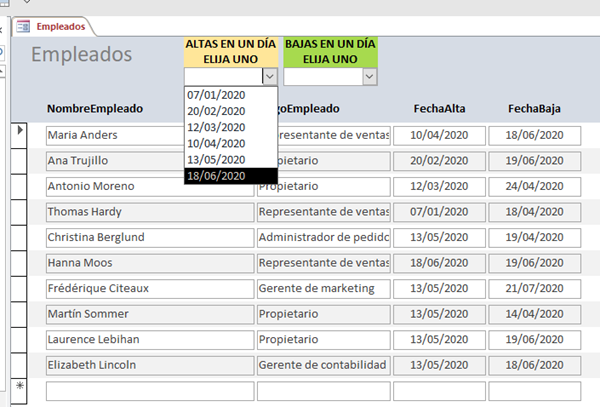This screenshot has height=407, width=600.
Task: Click Frédérique Citeaux's FechaBaja 21/07/2020
Action: (x=535, y=288)
